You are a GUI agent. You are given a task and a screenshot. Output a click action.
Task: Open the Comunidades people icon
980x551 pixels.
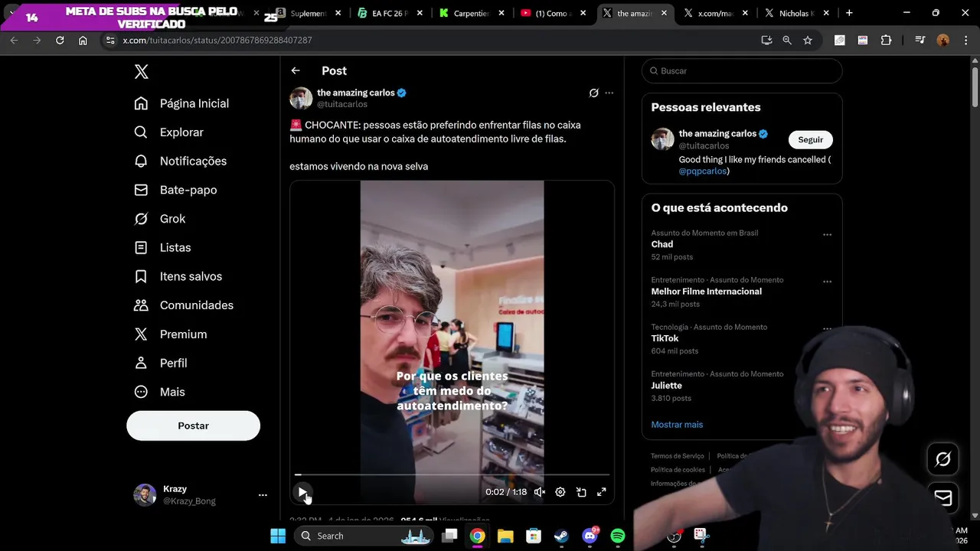(141, 305)
